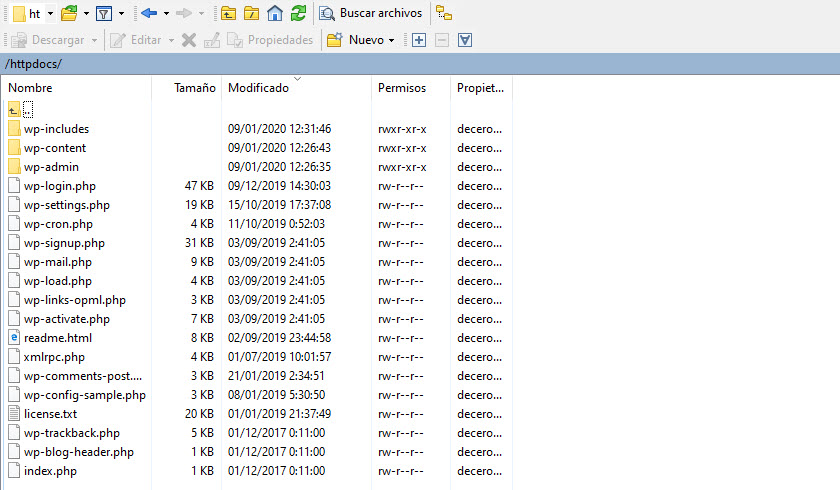Click the wp-admin folder icon

pos(14,167)
